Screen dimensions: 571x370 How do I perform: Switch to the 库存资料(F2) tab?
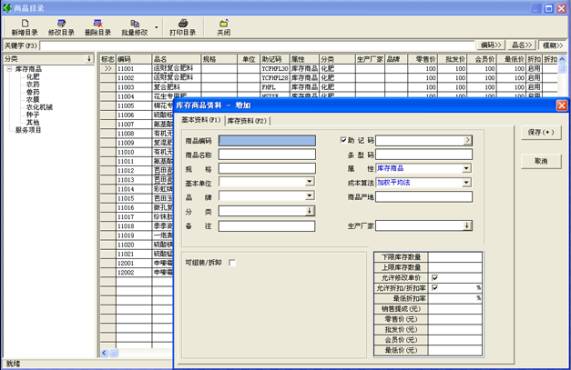click(247, 121)
